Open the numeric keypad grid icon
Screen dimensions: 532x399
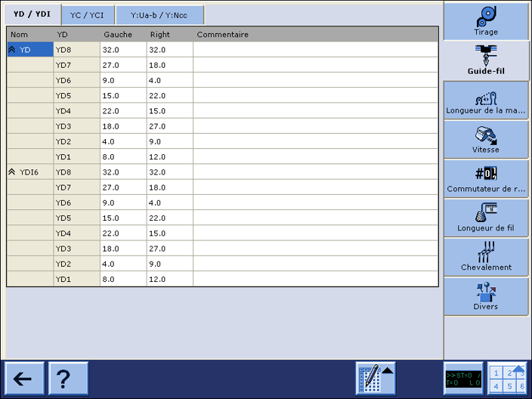coord(506,379)
